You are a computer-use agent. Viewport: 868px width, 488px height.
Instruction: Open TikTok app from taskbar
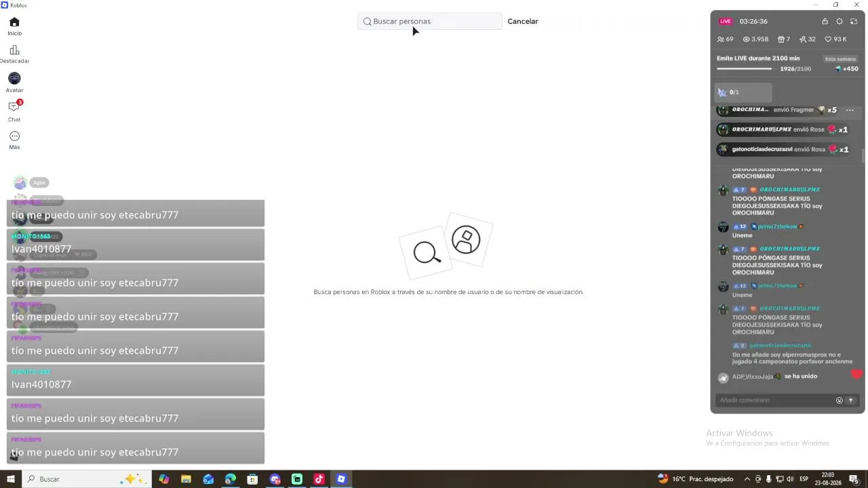[319, 479]
